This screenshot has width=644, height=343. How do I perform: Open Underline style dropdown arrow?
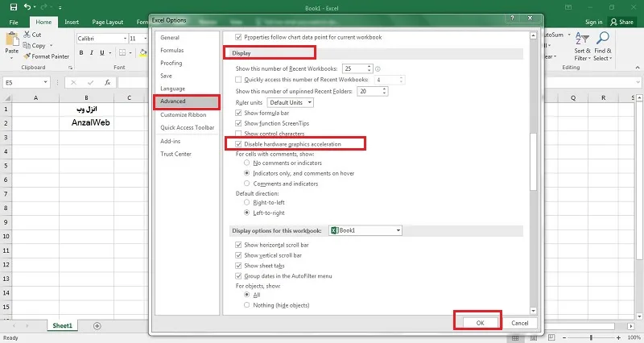110,53
